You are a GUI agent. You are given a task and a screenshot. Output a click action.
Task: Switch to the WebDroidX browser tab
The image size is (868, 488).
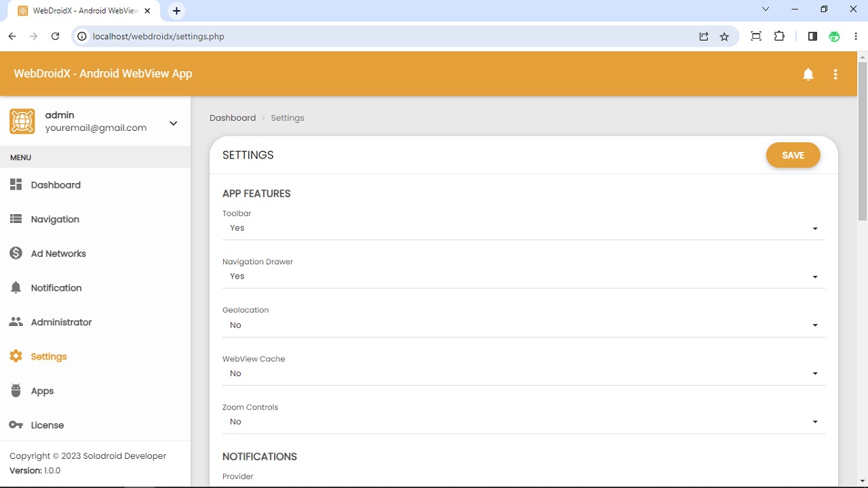(81, 10)
